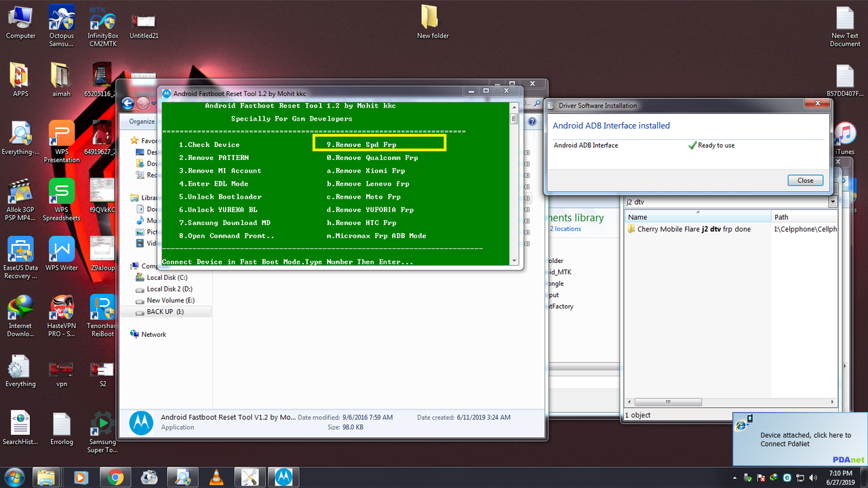Open the Everything search desktop shortcut
The width and height of the screenshot is (868, 488).
tap(20, 138)
